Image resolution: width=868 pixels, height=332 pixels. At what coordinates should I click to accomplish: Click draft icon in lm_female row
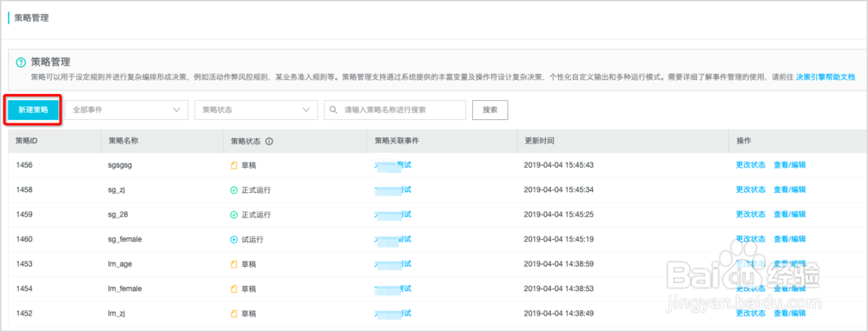point(233,289)
